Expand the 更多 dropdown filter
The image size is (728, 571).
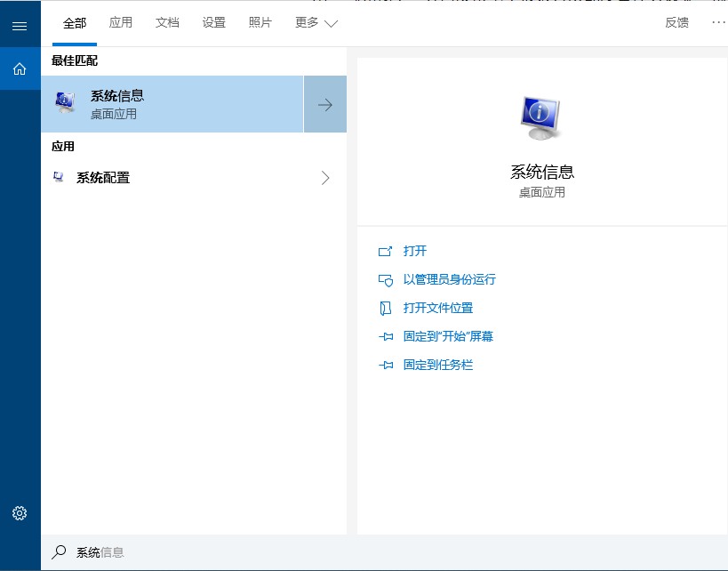[316, 23]
